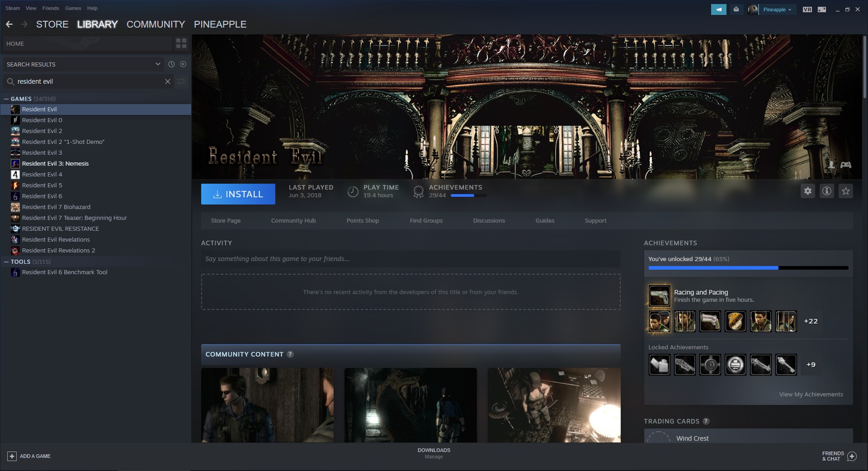
Task: Show game info with the info icon
Action: [x=827, y=191]
